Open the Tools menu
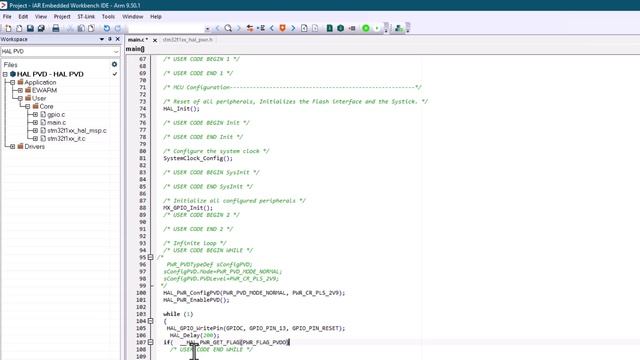640x360 pixels. click(108, 17)
